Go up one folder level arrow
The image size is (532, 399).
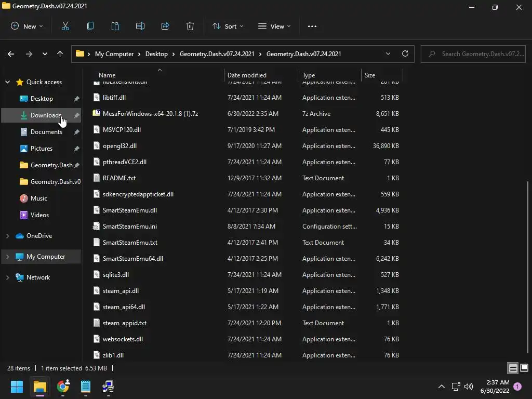point(60,54)
